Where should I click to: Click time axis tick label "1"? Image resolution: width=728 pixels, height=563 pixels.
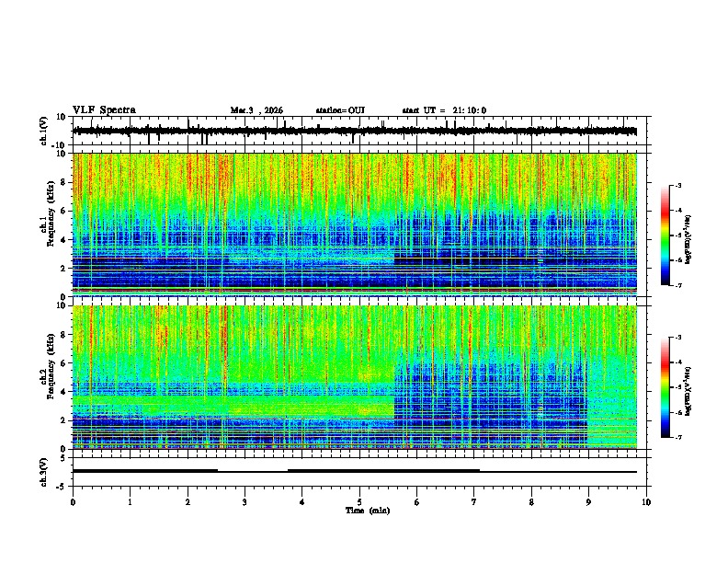[x=130, y=502]
